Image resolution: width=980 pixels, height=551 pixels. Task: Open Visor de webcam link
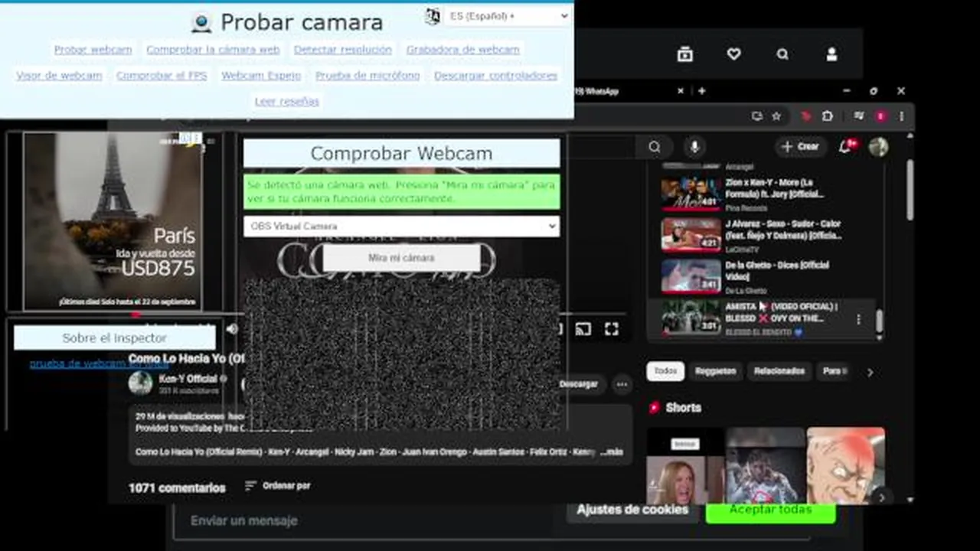pos(59,76)
